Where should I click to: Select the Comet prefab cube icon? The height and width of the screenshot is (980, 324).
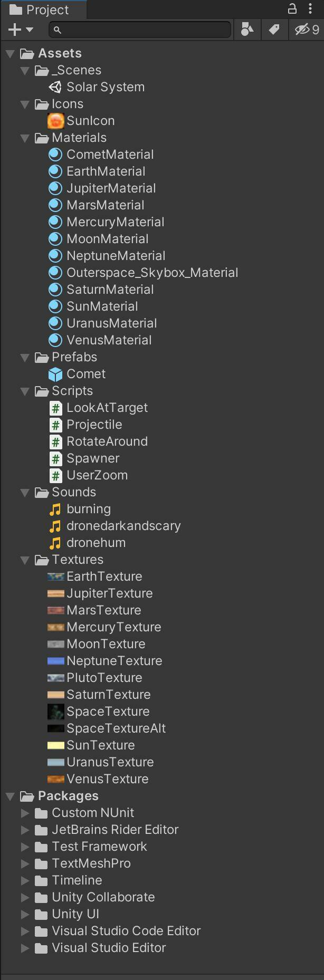pyautogui.click(x=55, y=374)
